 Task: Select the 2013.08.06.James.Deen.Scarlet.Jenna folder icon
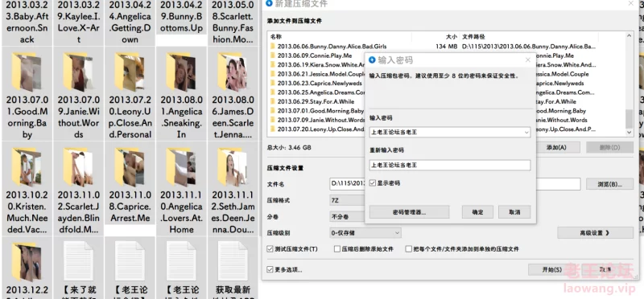click(x=233, y=72)
